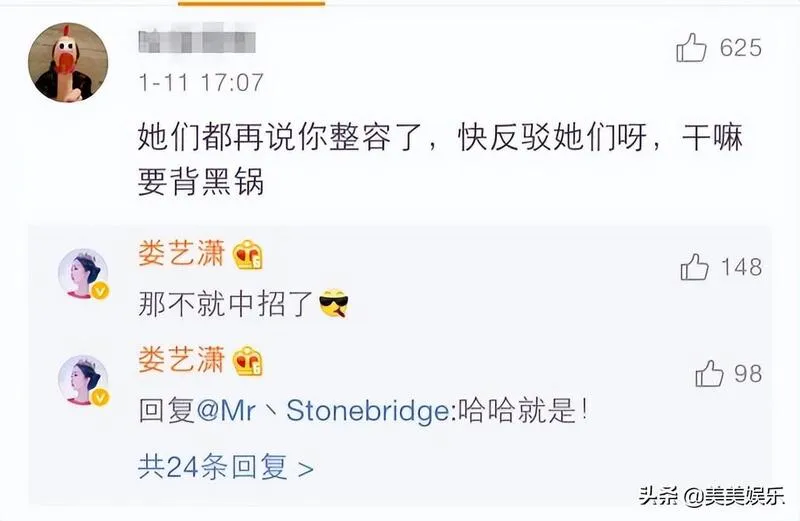800x521 pixels.
Task: Open 娄艺潇's avatar beside the first reply
Action: (x=83, y=274)
